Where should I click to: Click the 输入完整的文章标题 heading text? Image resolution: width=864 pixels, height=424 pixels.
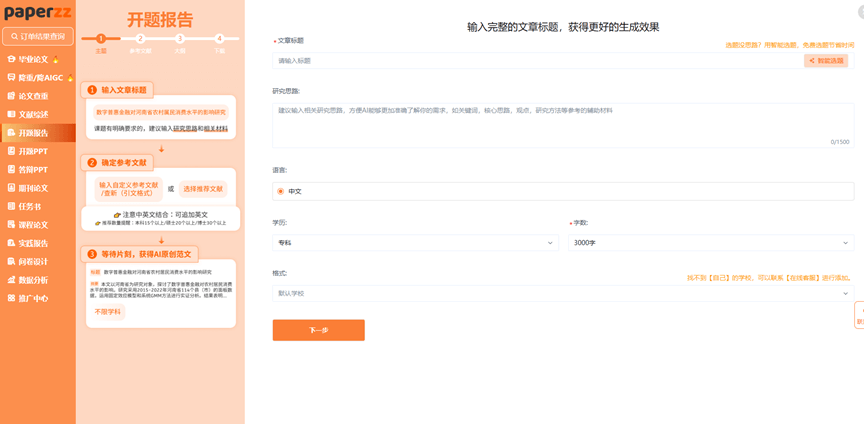pyautogui.click(x=563, y=26)
